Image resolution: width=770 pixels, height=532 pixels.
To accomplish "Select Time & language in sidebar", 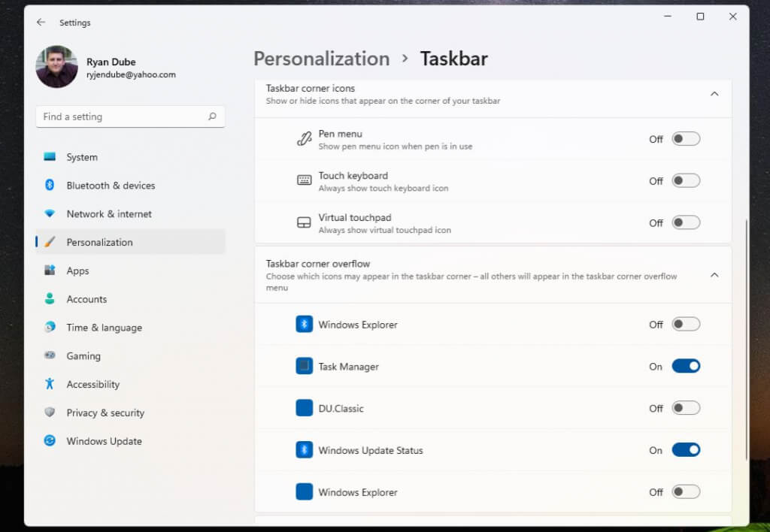I will pyautogui.click(x=104, y=328).
